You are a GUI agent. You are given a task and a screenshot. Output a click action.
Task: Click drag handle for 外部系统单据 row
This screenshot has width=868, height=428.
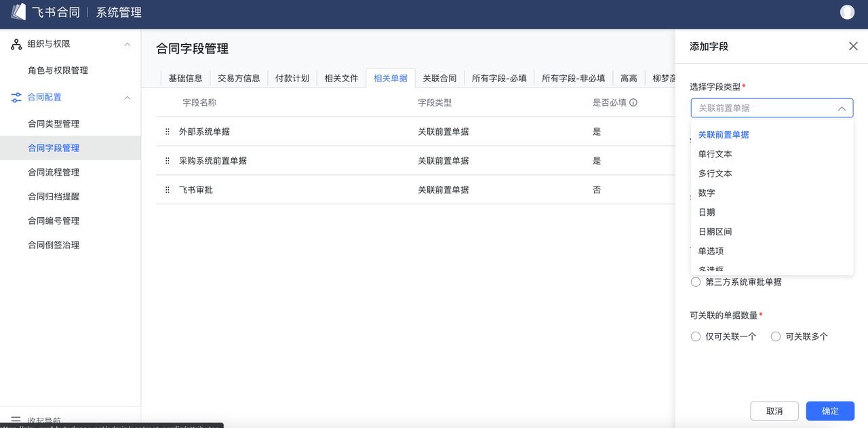point(167,132)
